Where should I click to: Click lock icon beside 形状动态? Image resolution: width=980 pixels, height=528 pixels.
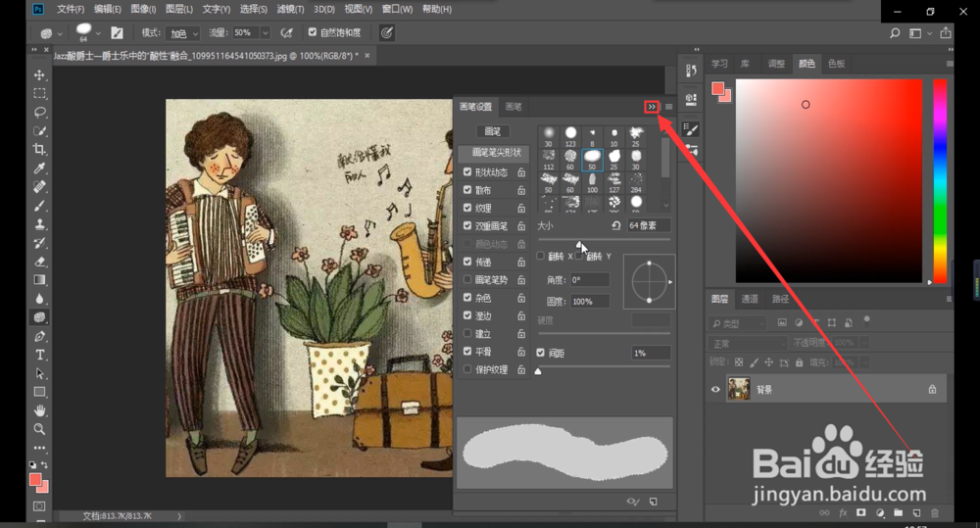(x=521, y=172)
